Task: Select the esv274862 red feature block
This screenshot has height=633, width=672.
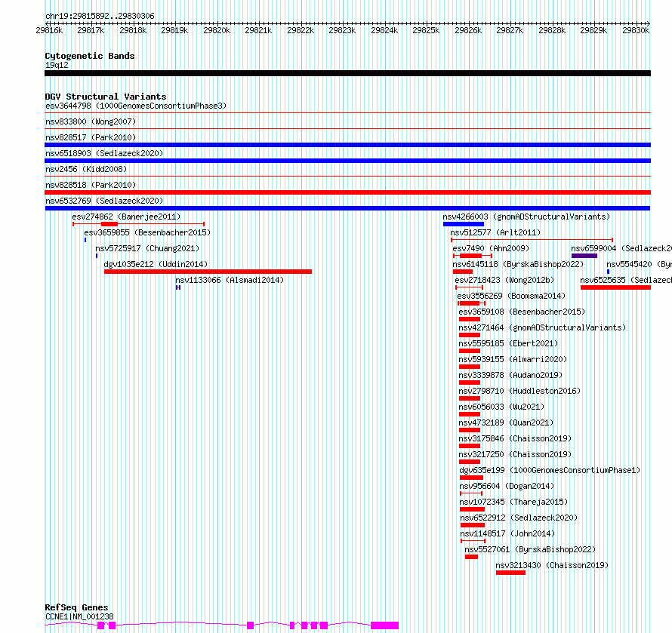Action: pos(109,224)
